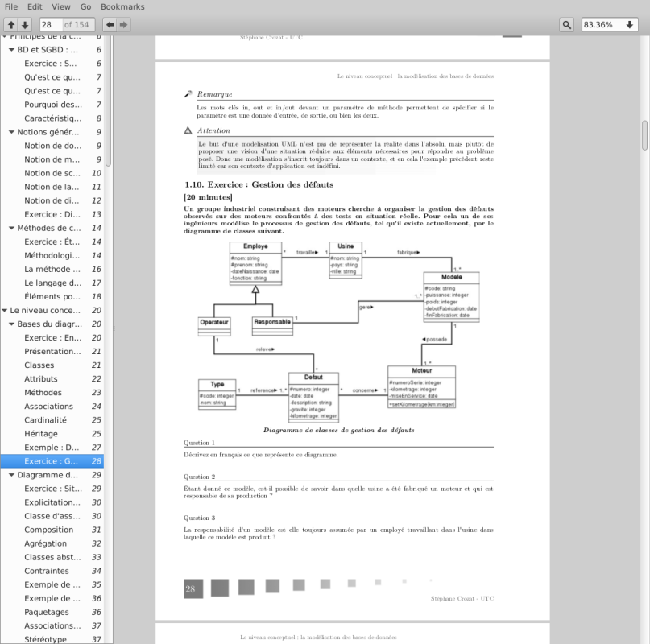
Task: Open the search magnifier tool
Action: click(x=567, y=25)
